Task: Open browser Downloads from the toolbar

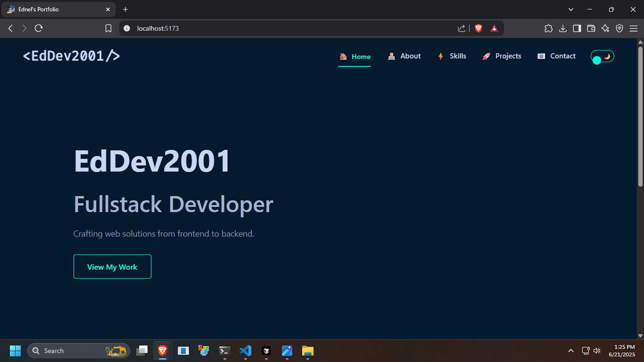Action: coord(562,28)
